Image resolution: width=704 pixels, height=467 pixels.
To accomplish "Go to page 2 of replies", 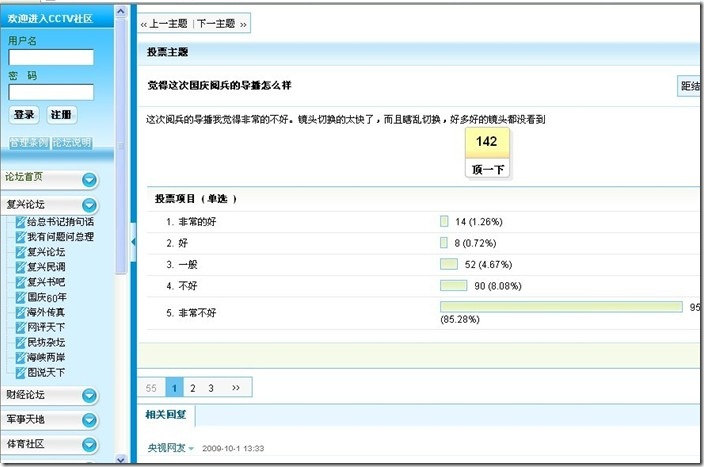I will coord(193,387).
